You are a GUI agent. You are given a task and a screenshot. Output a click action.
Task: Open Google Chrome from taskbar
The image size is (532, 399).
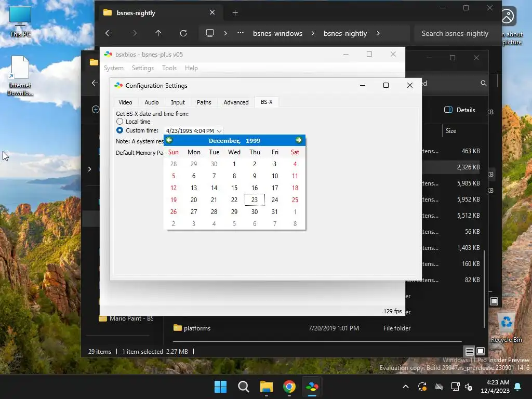pyautogui.click(x=289, y=387)
